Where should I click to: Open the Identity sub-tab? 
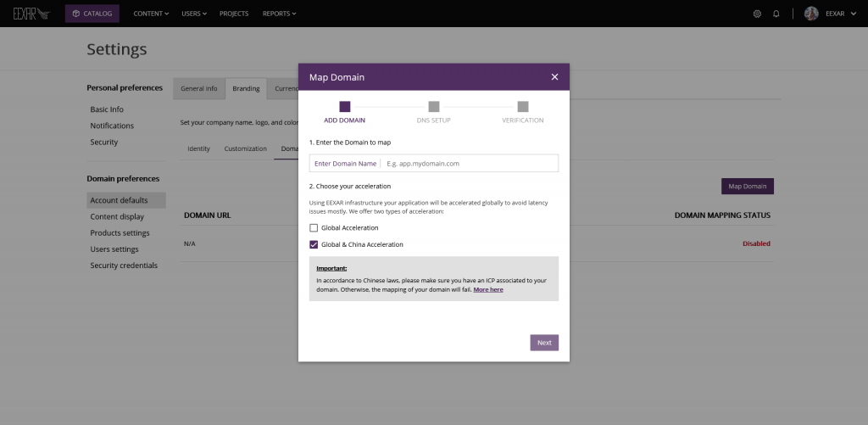[198, 148]
